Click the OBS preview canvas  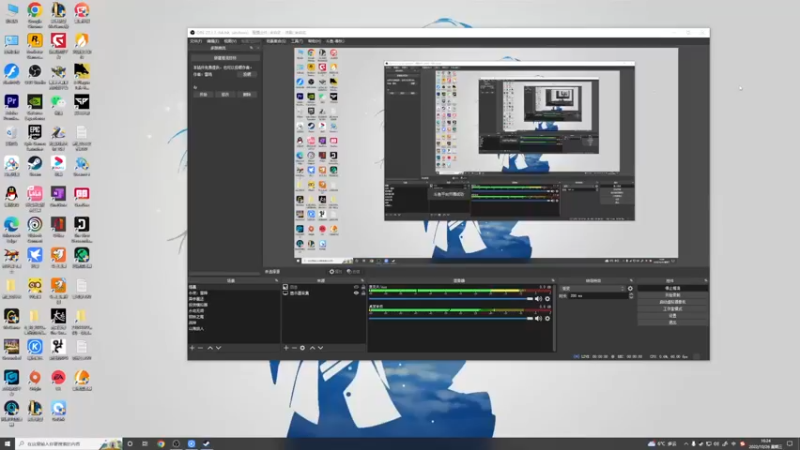pyautogui.click(x=486, y=156)
